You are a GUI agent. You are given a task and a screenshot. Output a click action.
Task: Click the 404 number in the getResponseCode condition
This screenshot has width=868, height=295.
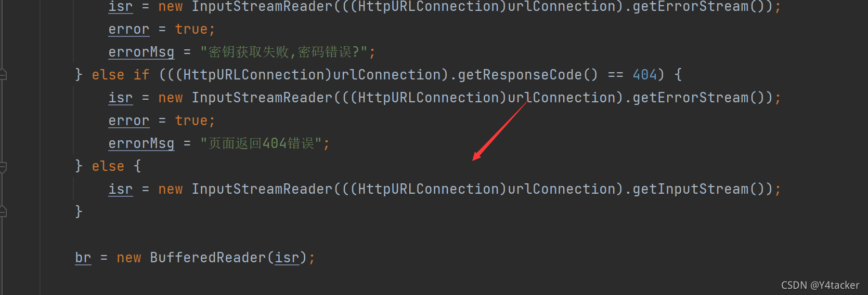pos(645,75)
